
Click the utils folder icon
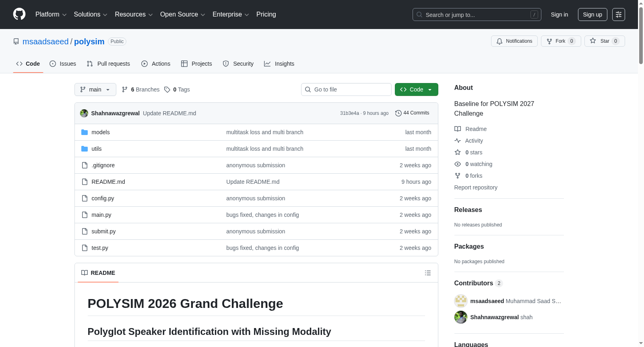click(x=85, y=149)
